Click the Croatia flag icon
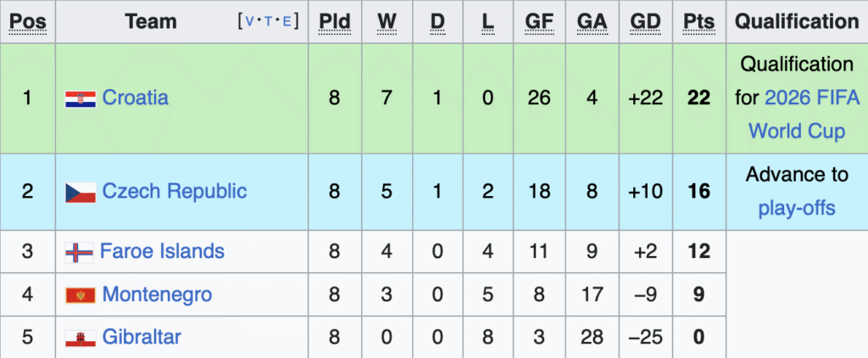 pos(81,98)
